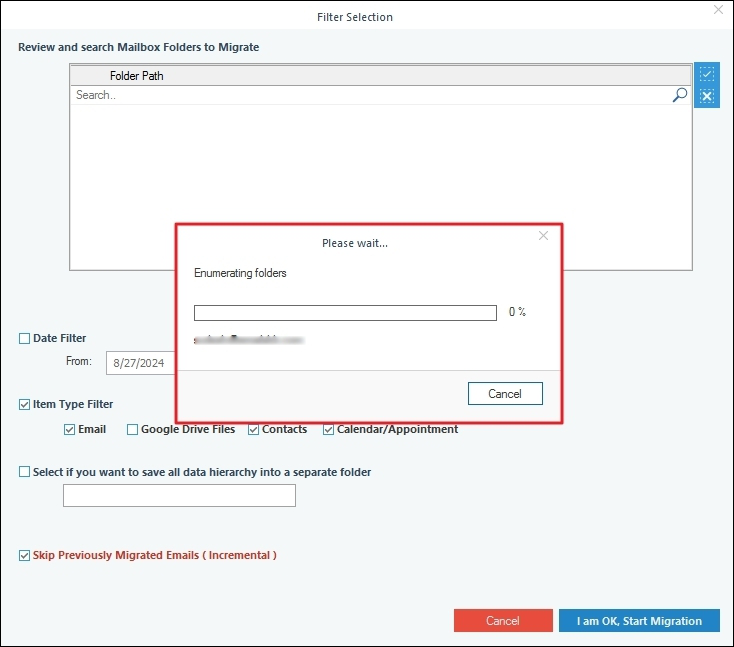Check Google Drive Files option
This screenshot has width=734, height=647.
[x=132, y=430]
